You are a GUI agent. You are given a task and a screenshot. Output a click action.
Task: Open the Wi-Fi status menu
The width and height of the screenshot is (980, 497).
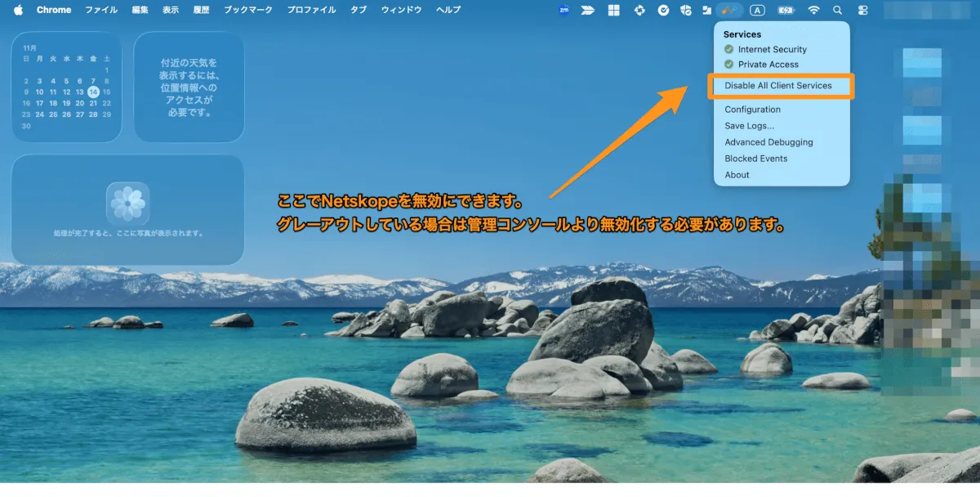(x=813, y=10)
